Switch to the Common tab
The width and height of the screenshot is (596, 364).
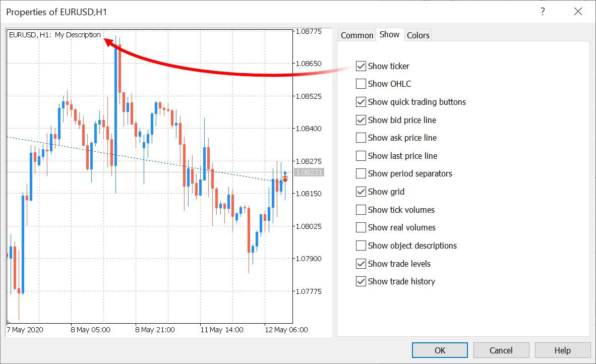(356, 35)
